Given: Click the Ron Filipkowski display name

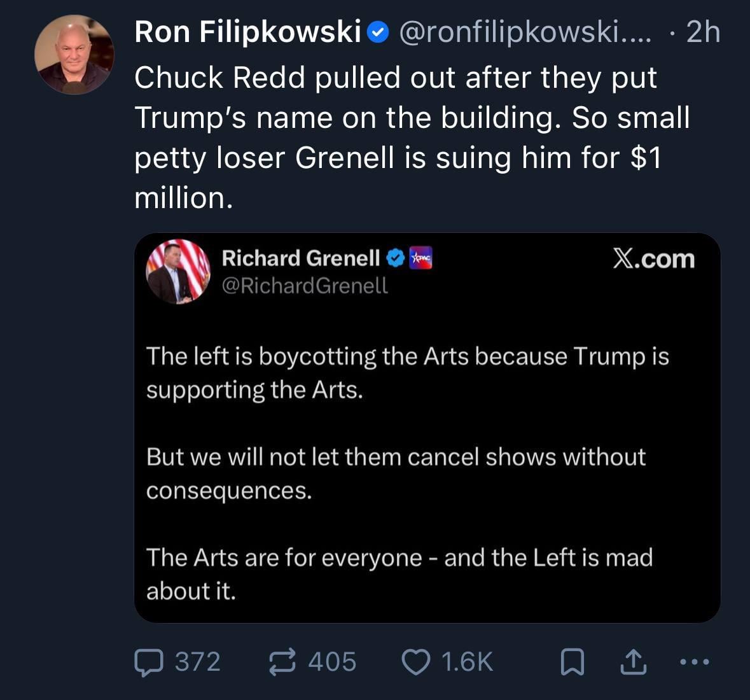Looking at the screenshot, I should tap(248, 32).
